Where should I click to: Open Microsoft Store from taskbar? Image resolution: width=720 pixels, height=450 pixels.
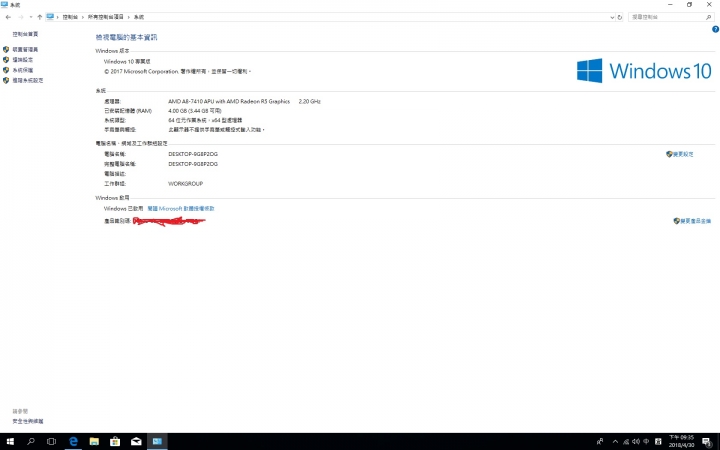pyautogui.click(x=115, y=441)
